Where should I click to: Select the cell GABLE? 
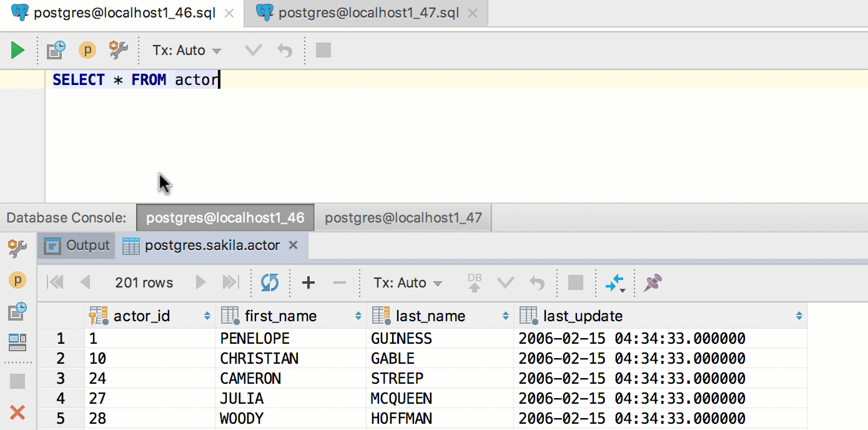440,358
